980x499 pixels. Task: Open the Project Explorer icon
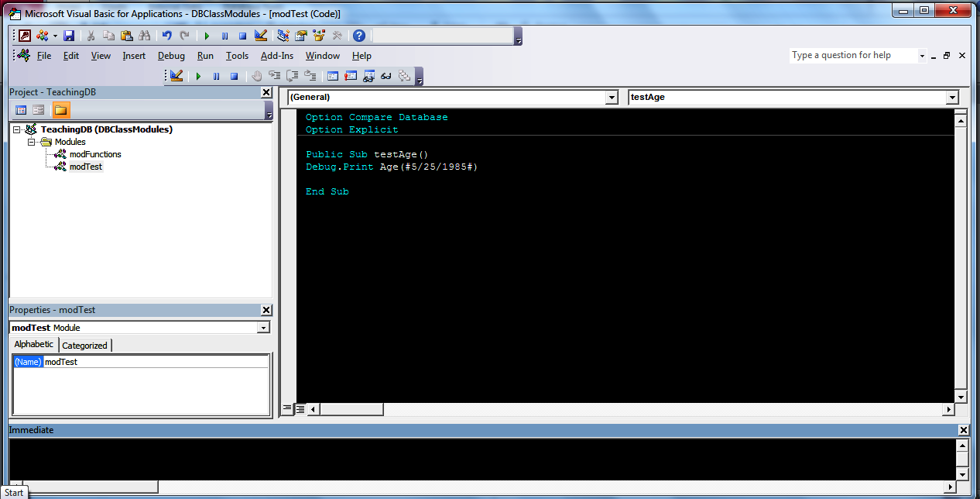[283, 36]
